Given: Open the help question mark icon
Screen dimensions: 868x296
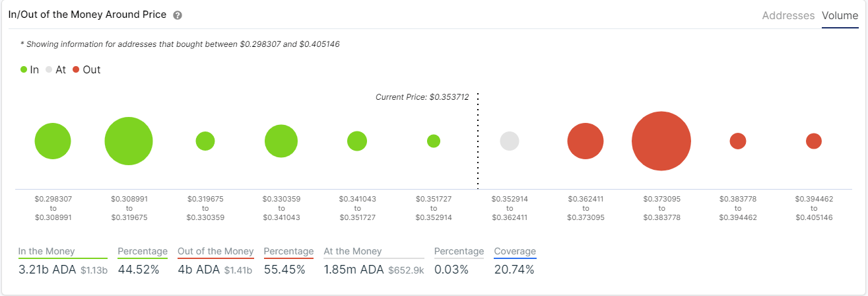Looking at the screenshot, I should click(178, 15).
